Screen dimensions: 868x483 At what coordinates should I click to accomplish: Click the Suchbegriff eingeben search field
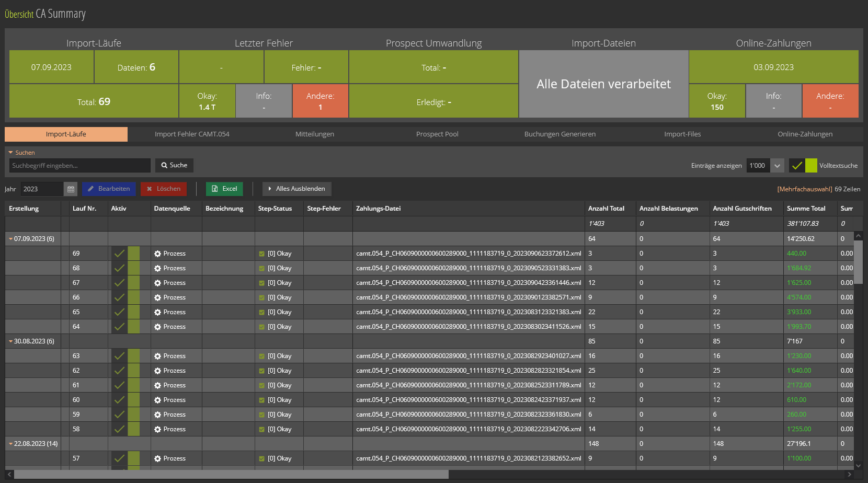[x=79, y=166]
